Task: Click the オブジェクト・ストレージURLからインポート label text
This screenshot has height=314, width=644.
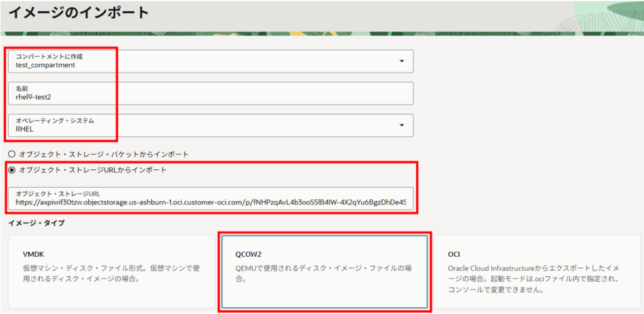Action: click(x=92, y=170)
